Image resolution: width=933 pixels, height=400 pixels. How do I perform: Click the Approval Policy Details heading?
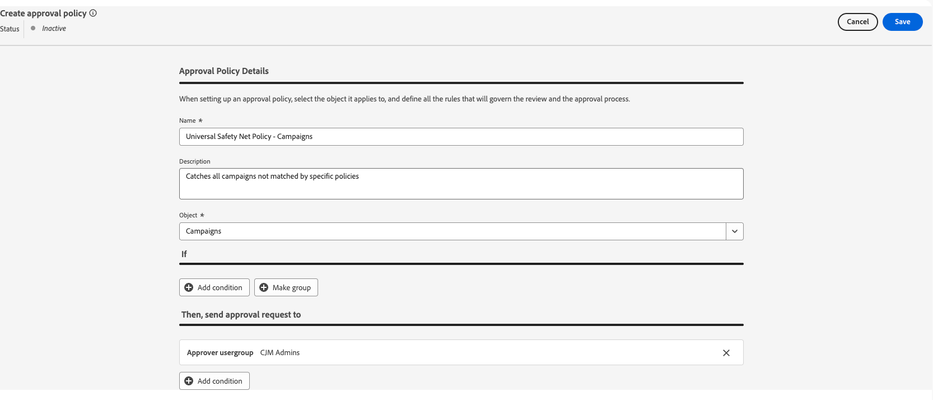[x=224, y=71]
